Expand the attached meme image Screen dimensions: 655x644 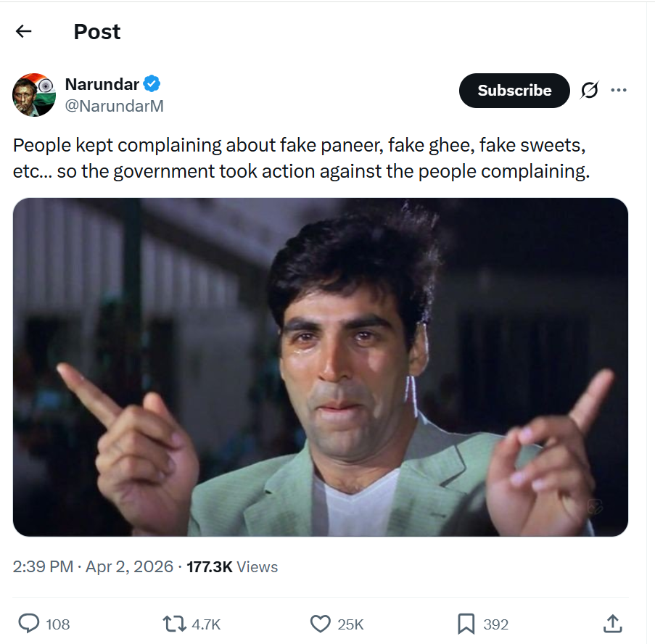point(321,367)
